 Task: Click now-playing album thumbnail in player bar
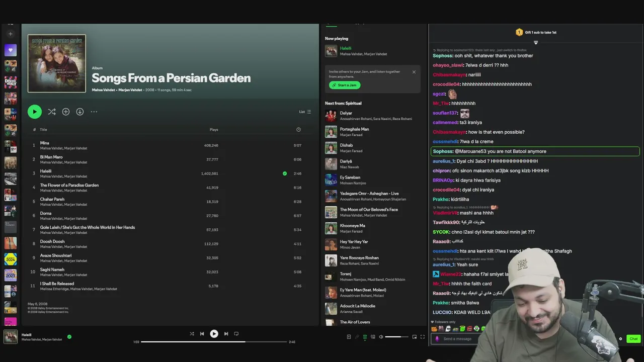tap(11, 336)
